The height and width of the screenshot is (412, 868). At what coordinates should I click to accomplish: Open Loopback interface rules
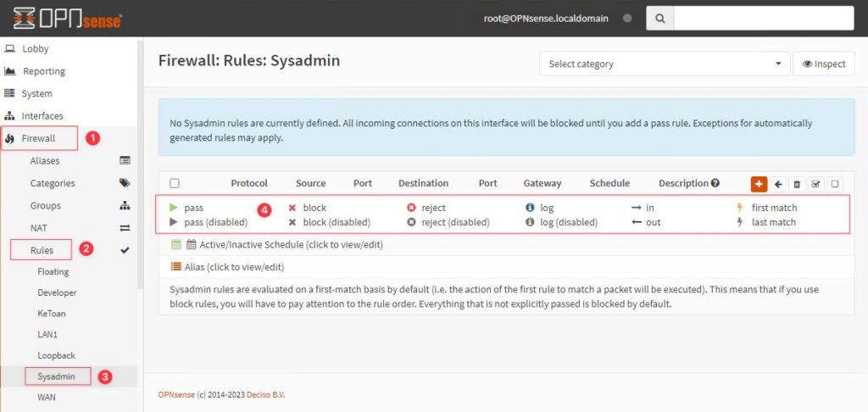tap(57, 355)
